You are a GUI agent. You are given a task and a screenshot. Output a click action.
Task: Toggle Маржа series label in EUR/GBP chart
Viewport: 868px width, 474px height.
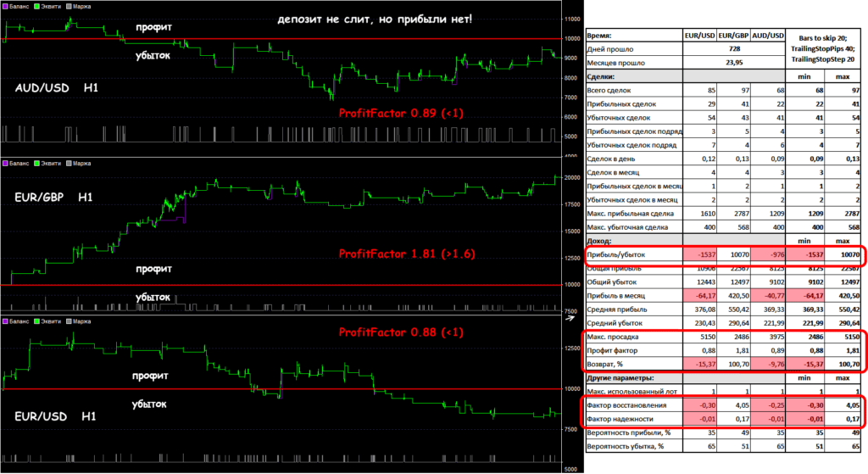click(82, 162)
